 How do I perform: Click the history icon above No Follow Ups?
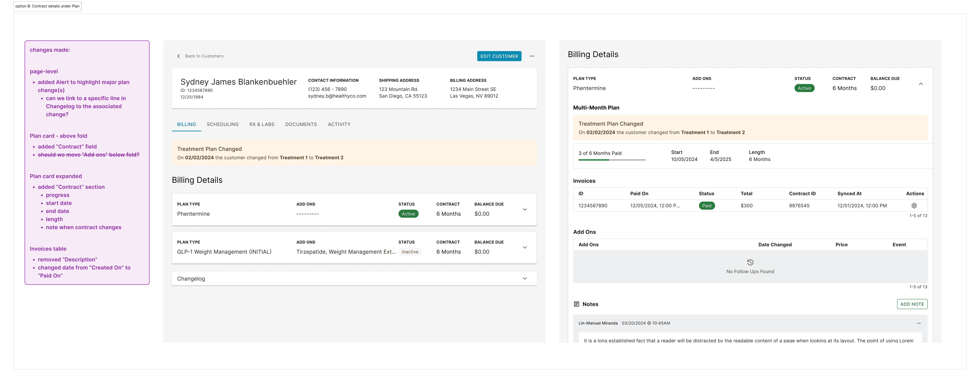[x=750, y=262]
